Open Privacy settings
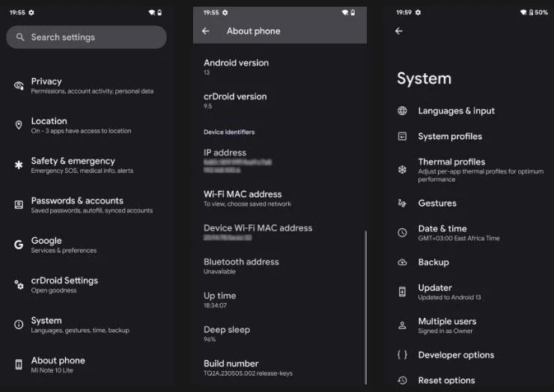The image size is (554, 392). point(86,86)
